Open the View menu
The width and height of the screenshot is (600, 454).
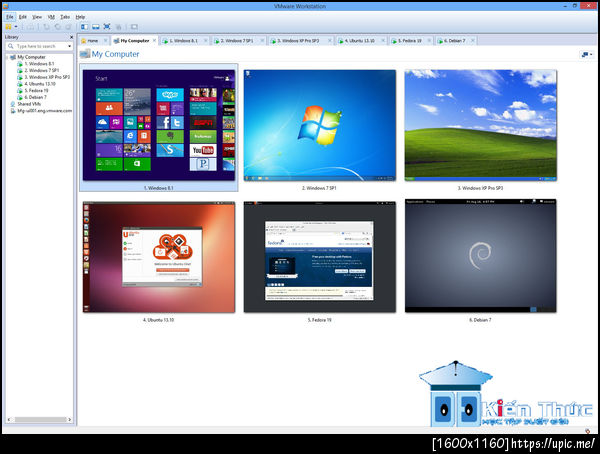(37, 17)
